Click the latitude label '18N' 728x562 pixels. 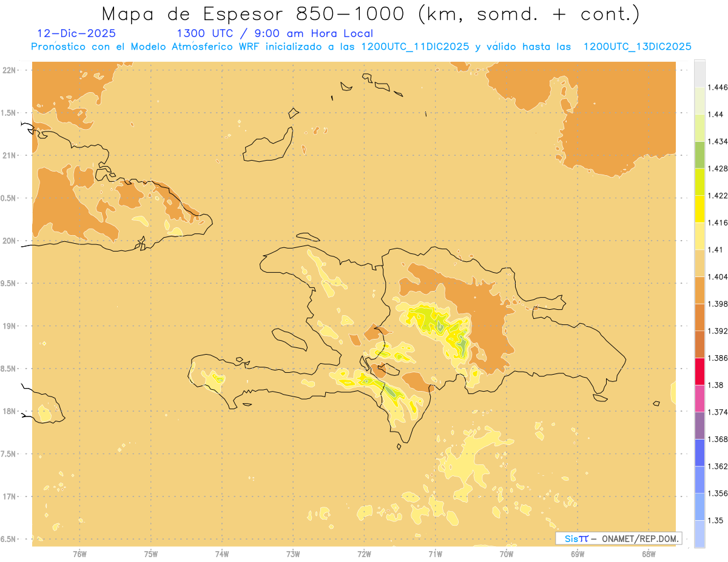pyautogui.click(x=10, y=411)
